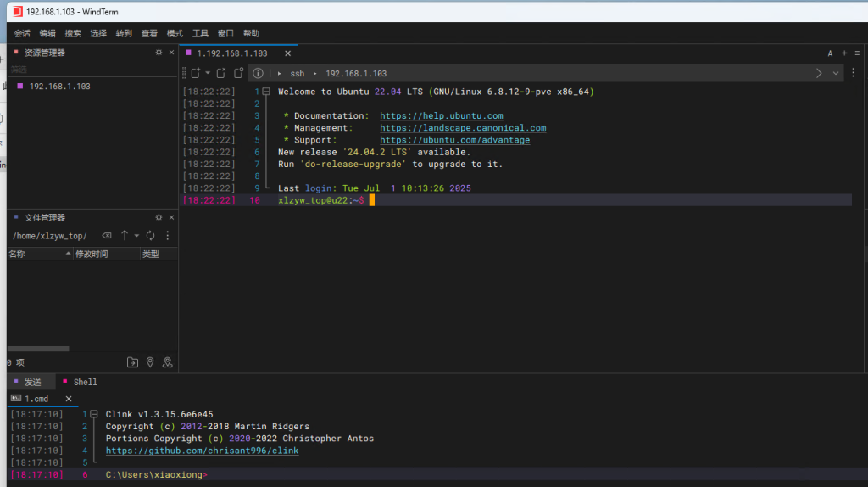
Task: Switch to the 发送 bottom tab
Action: pos(33,382)
